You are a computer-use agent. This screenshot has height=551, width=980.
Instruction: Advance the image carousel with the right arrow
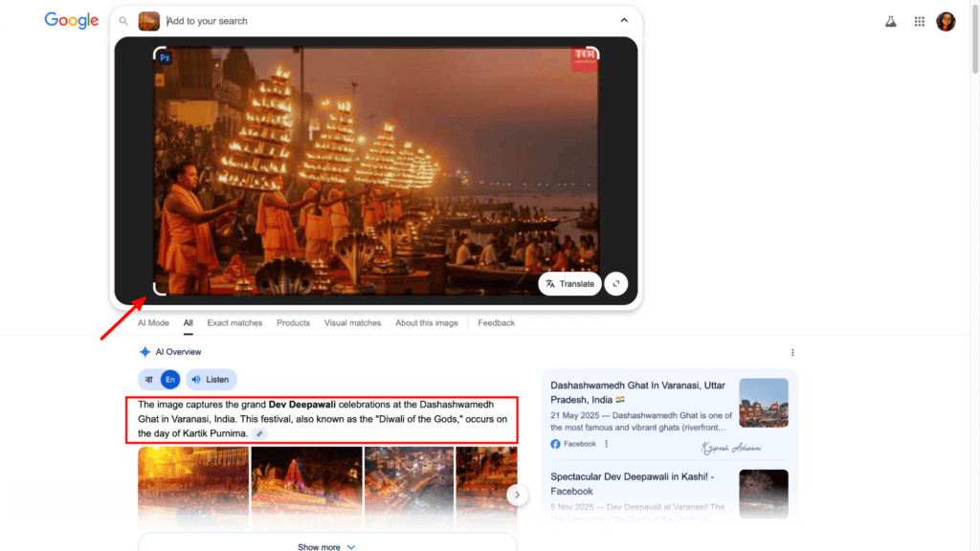pos(518,495)
